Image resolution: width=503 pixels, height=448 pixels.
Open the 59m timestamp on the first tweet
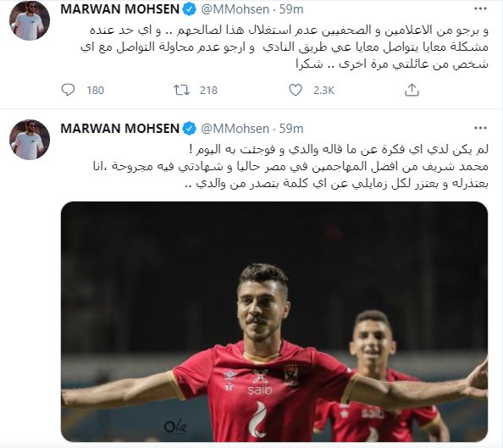pyautogui.click(x=291, y=9)
